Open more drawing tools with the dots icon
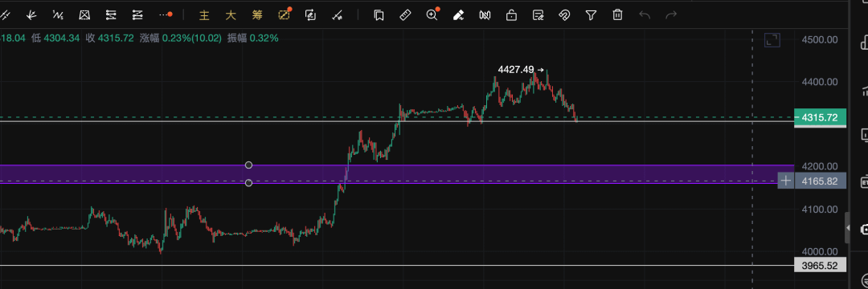This screenshot has width=868, height=289. (165, 15)
